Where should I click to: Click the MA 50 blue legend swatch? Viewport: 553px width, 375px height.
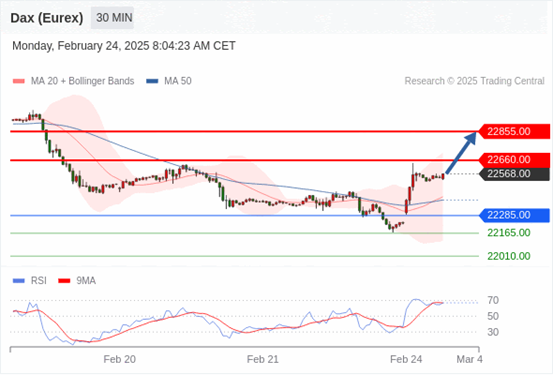[x=152, y=81]
